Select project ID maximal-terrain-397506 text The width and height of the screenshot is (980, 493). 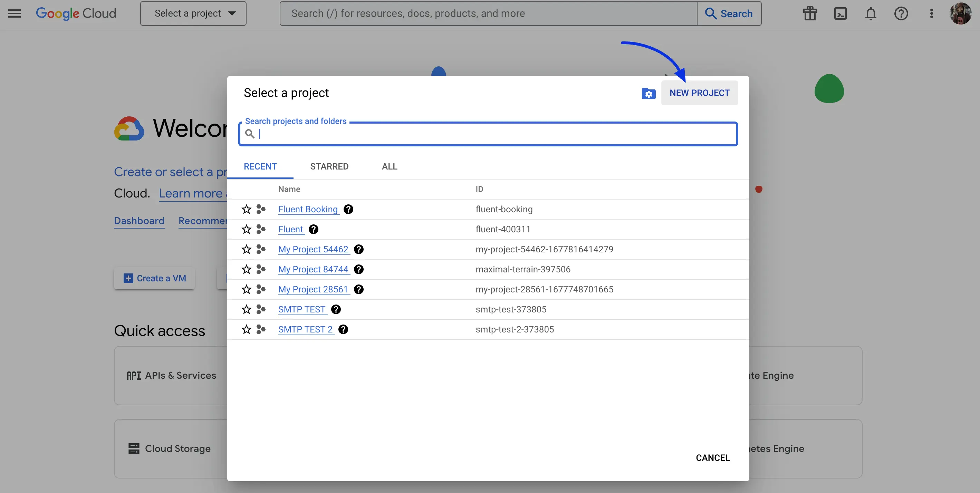point(523,269)
